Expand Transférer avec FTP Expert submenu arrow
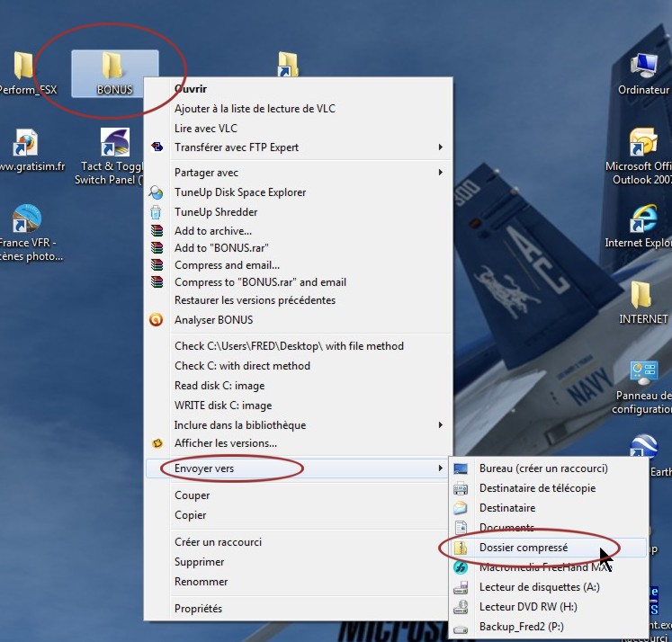The width and height of the screenshot is (672, 642). click(x=440, y=147)
